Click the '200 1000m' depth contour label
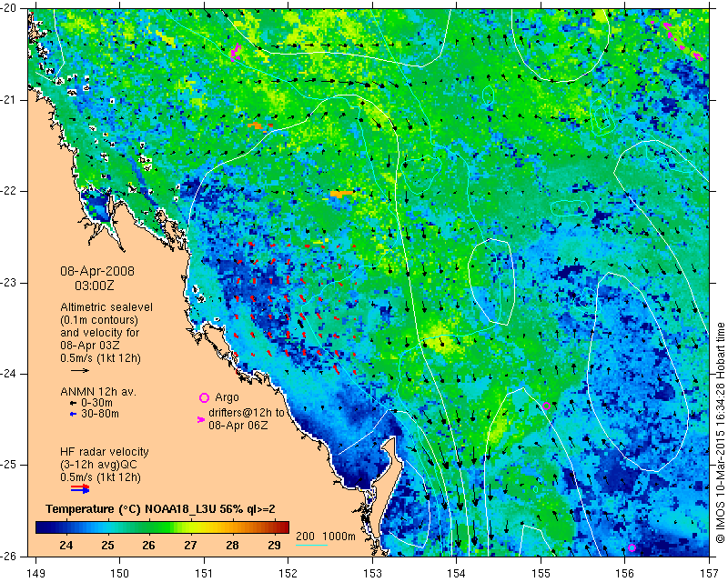This screenshot has width=728, height=582. [326, 536]
